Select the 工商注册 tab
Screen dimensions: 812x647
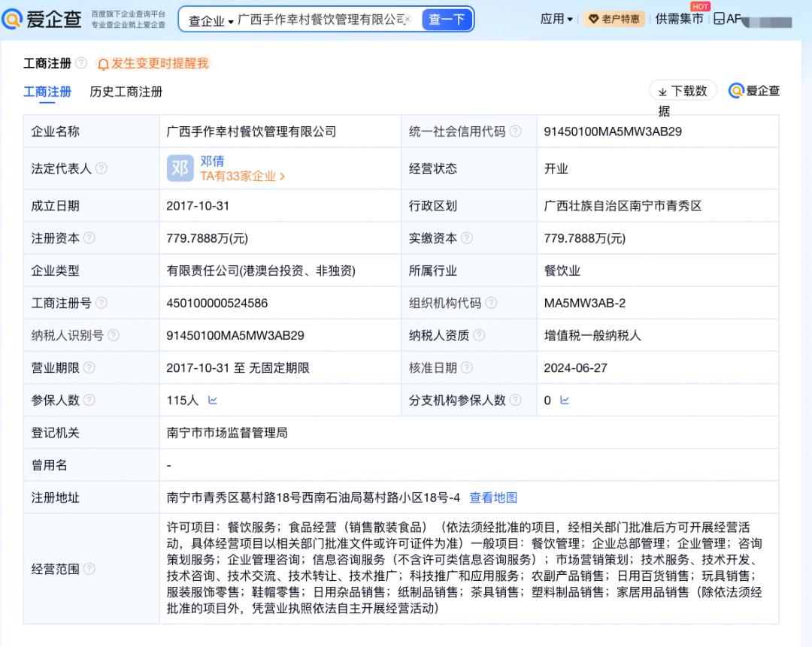click(x=47, y=92)
